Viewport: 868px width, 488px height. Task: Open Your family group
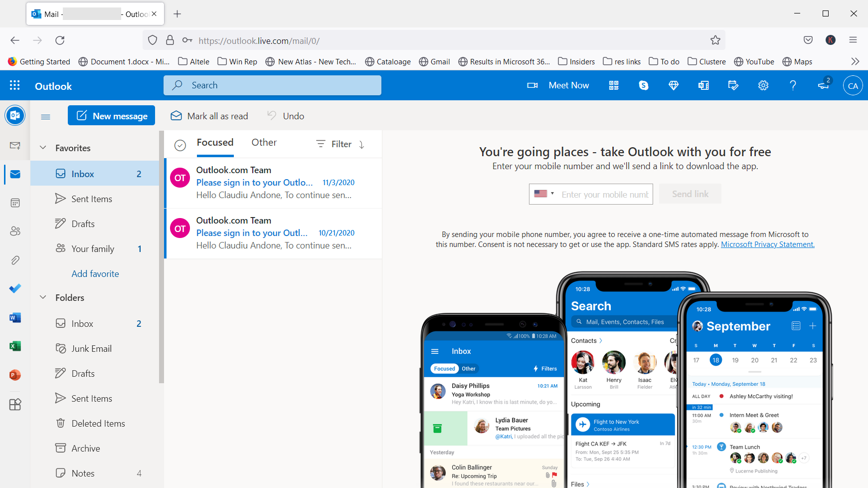(95, 248)
